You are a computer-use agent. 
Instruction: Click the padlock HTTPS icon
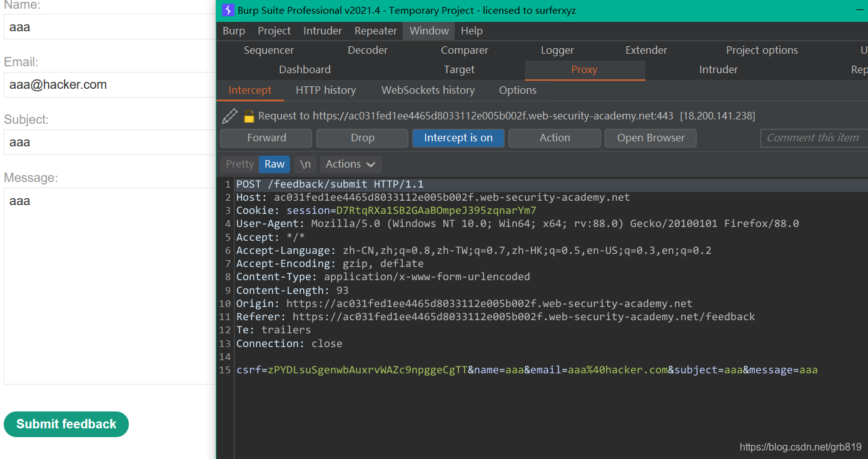coord(249,116)
